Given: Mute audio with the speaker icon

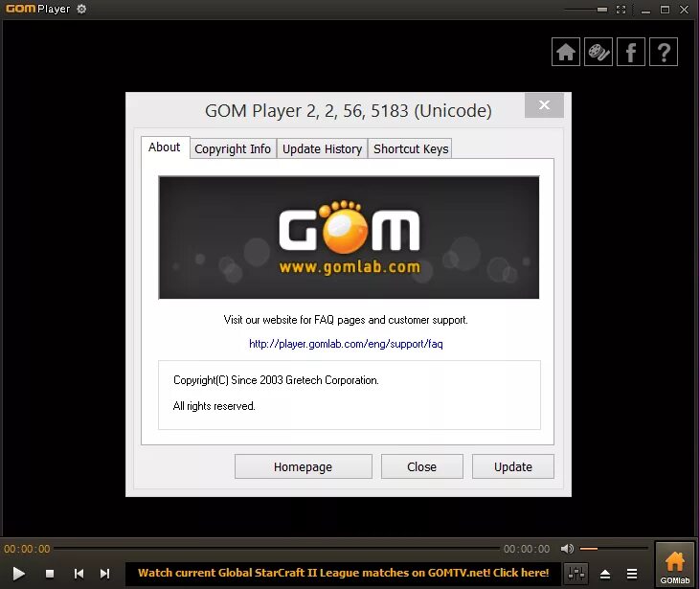Looking at the screenshot, I should [568, 549].
